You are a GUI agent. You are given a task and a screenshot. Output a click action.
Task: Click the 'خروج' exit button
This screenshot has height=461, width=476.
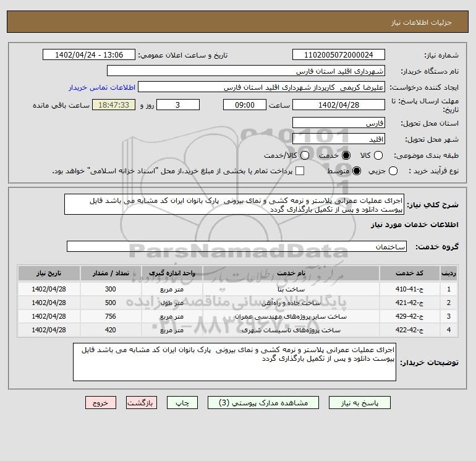pyautogui.click(x=101, y=403)
